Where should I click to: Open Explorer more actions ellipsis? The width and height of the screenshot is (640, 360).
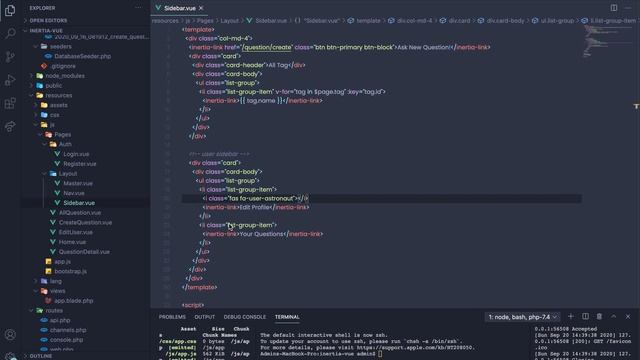click(x=138, y=8)
